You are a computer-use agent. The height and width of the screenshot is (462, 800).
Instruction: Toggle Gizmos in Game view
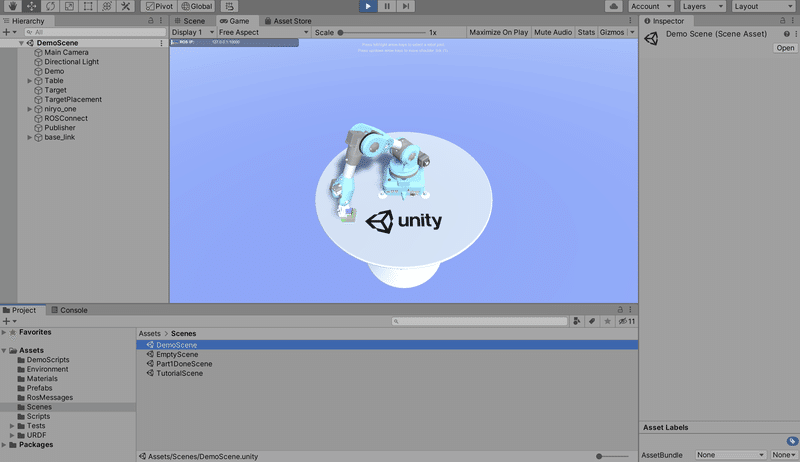[x=612, y=32]
